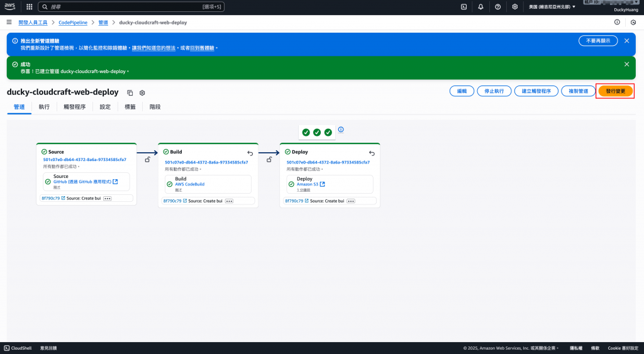This screenshot has width=644, height=354.
Task: Open the settings gear in top bar
Action: (x=514, y=6)
